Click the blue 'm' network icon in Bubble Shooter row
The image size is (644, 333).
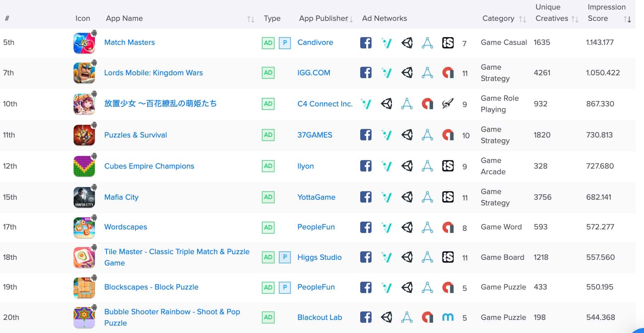(x=448, y=317)
